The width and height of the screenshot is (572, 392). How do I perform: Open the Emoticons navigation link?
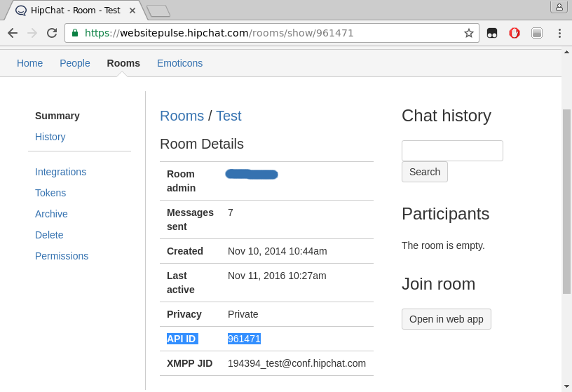tap(180, 63)
